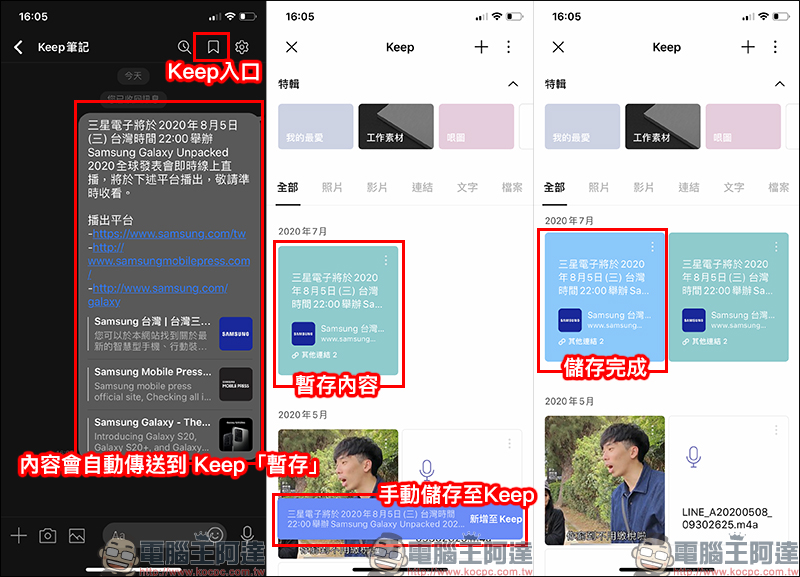Switch to 影片 tab in middle Keep
The image size is (800, 577).
click(377, 188)
